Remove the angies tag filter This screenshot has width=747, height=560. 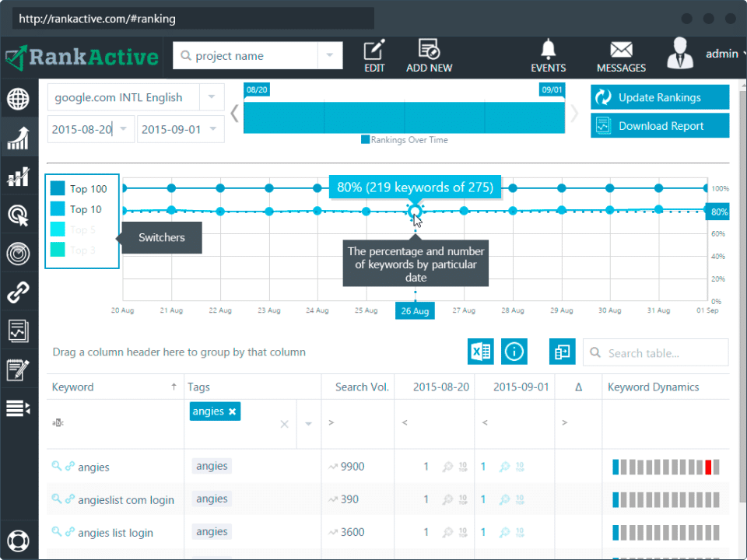click(232, 411)
